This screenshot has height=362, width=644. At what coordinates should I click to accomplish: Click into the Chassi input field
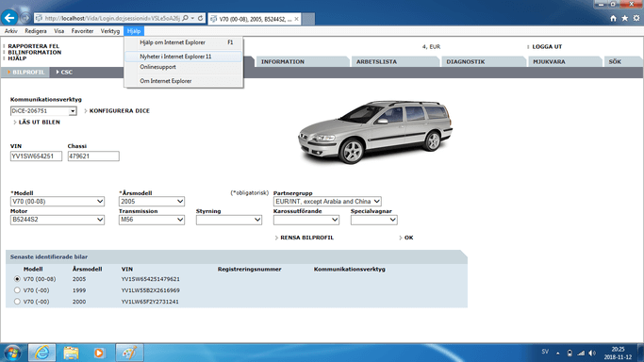[x=93, y=156]
